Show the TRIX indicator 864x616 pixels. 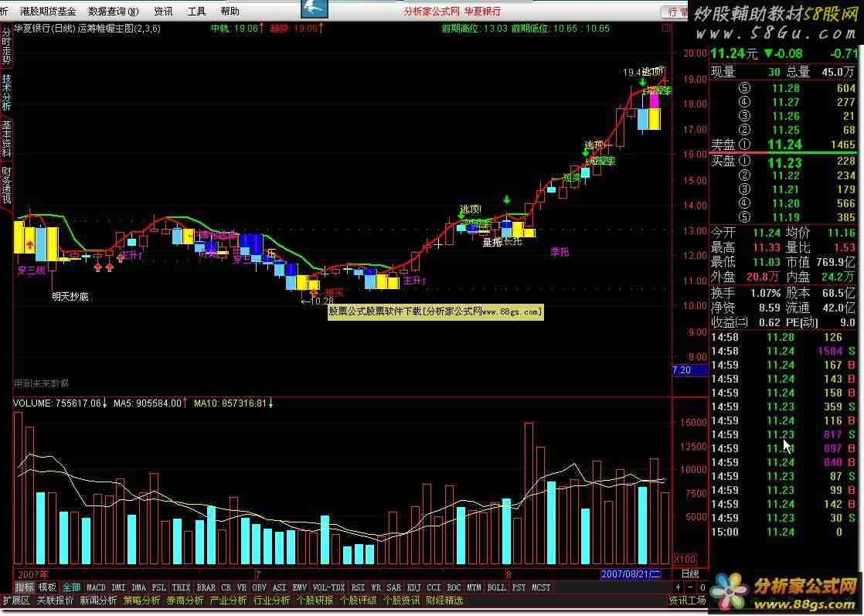[181, 588]
